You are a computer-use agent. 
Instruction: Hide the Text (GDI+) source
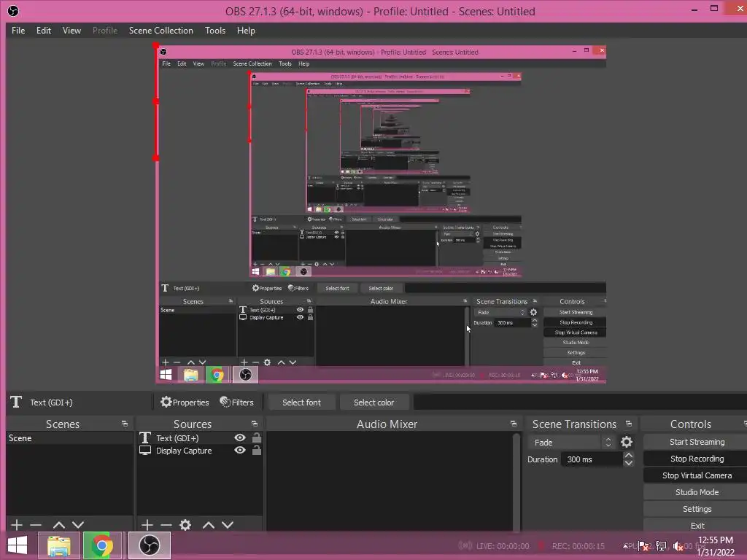[x=240, y=437]
